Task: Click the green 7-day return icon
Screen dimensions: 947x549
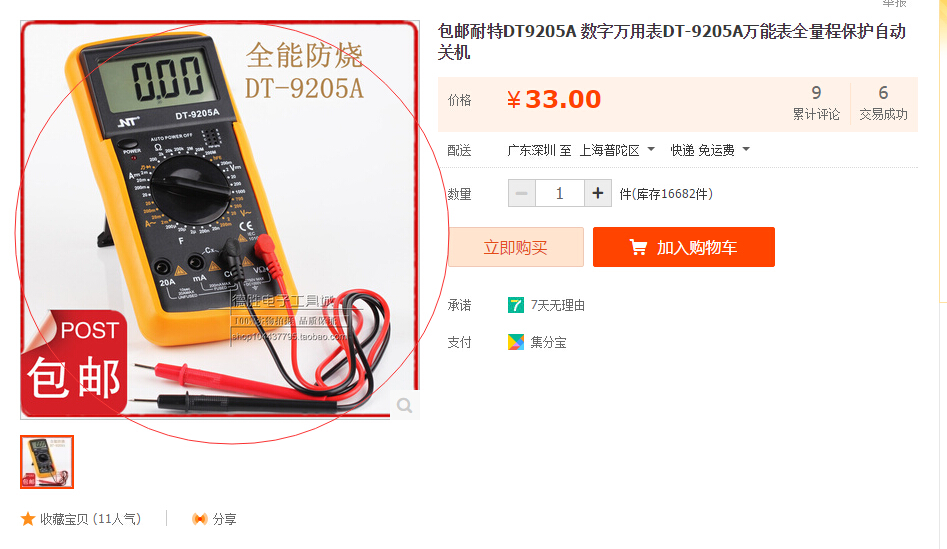Action: coord(516,305)
